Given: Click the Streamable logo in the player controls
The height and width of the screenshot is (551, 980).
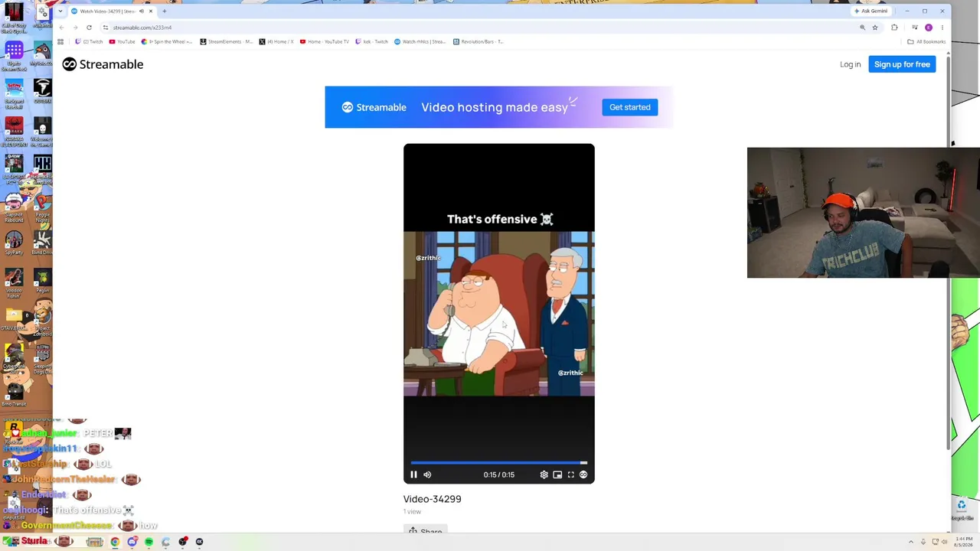Looking at the screenshot, I should click(583, 474).
